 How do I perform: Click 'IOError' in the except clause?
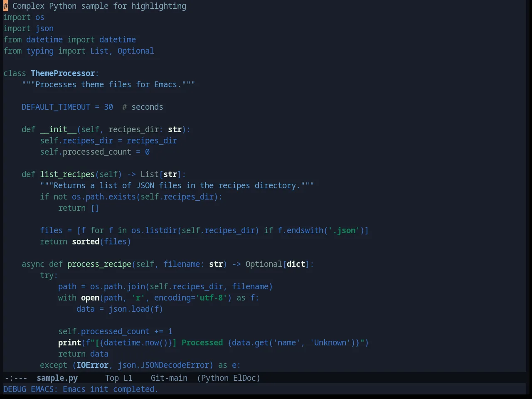coord(92,365)
